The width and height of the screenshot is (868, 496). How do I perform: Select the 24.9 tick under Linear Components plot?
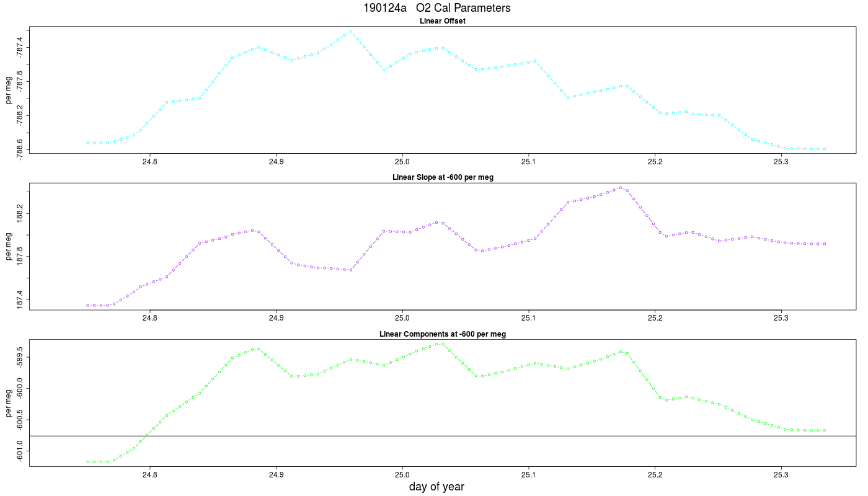276,476
